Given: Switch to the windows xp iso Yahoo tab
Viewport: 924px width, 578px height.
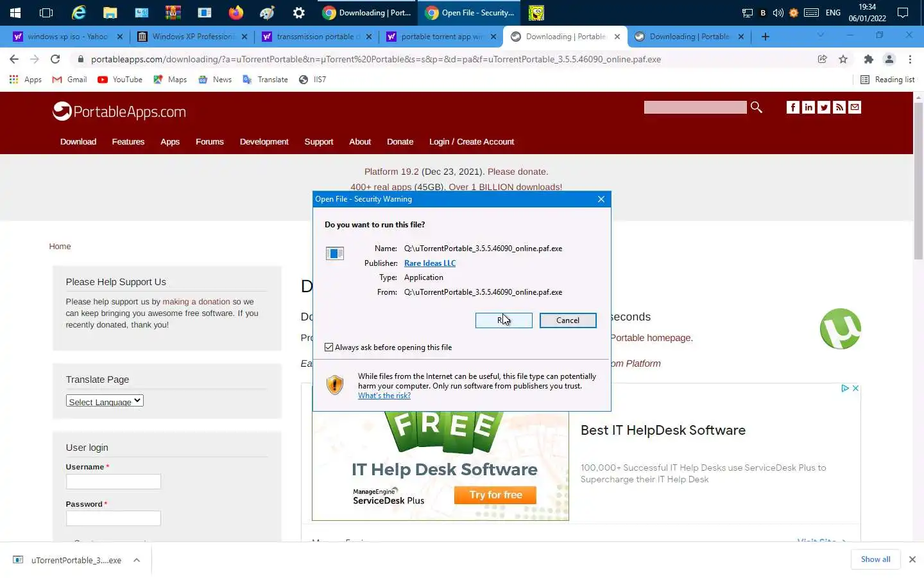Looking at the screenshot, I should pyautogui.click(x=68, y=37).
